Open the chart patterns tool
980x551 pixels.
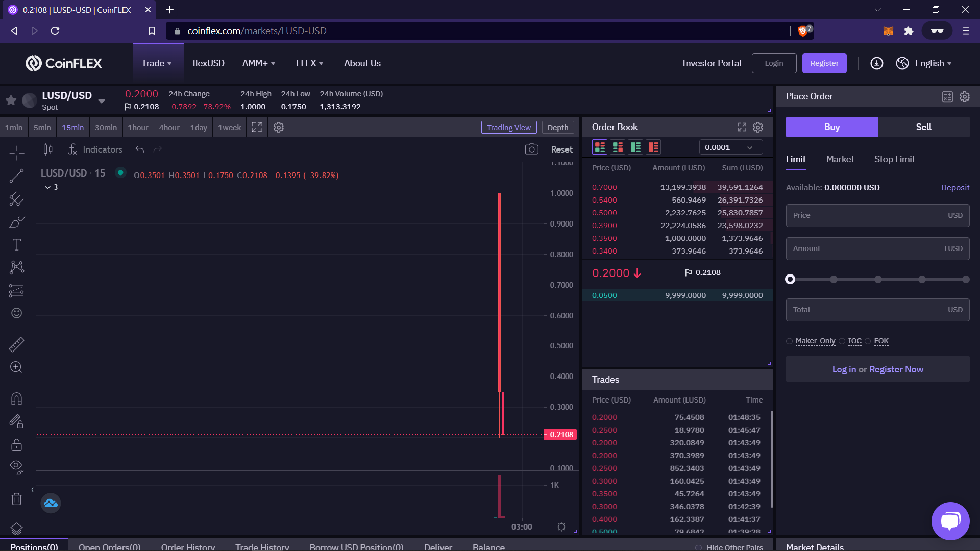click(16, 267)
